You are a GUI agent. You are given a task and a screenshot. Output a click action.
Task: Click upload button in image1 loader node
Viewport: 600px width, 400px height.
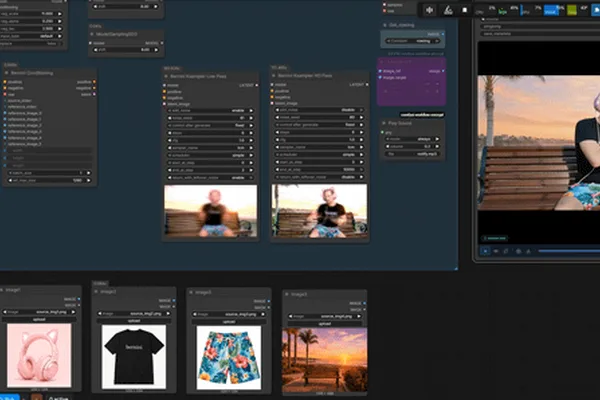click(39, 319)
